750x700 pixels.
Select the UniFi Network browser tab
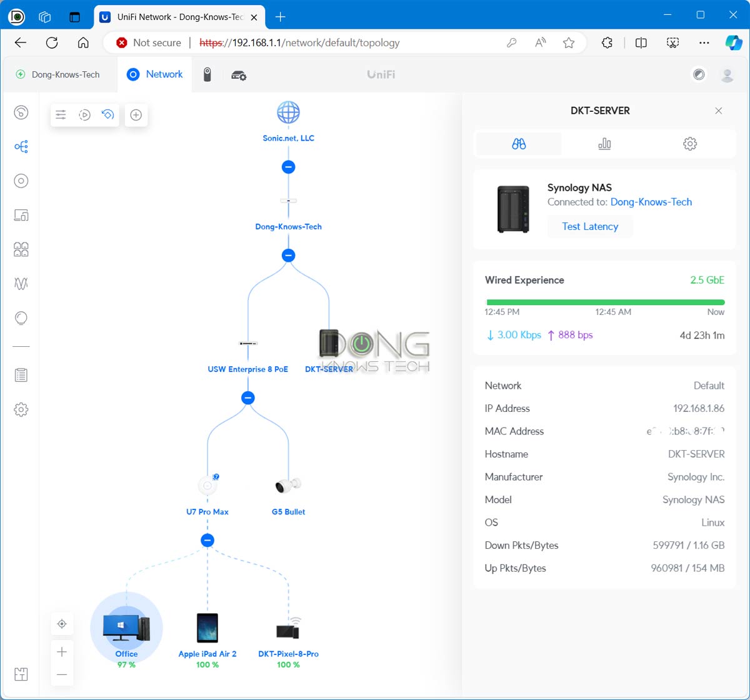(x=180, y=17)
